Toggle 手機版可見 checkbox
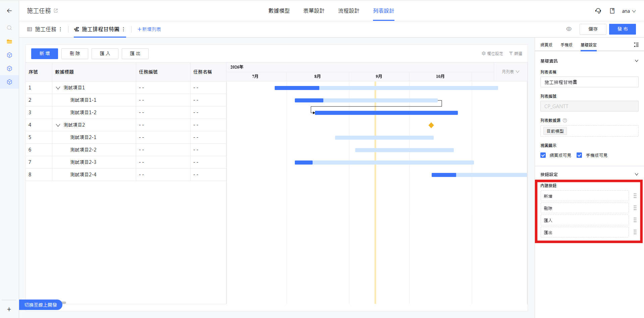The width and height of the screenshot is (644, 318). (x=579, y=155)
